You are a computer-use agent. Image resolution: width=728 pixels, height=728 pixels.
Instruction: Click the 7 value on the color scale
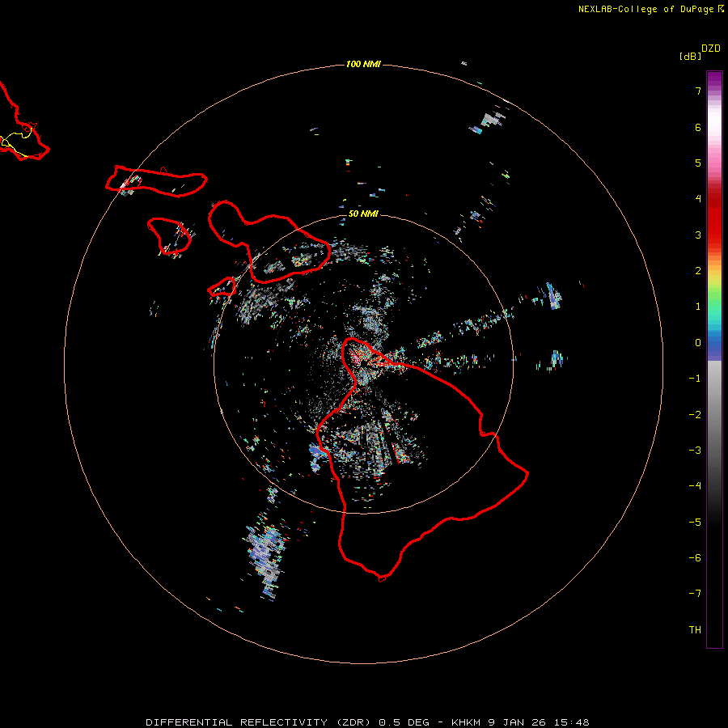pos(698,91)
